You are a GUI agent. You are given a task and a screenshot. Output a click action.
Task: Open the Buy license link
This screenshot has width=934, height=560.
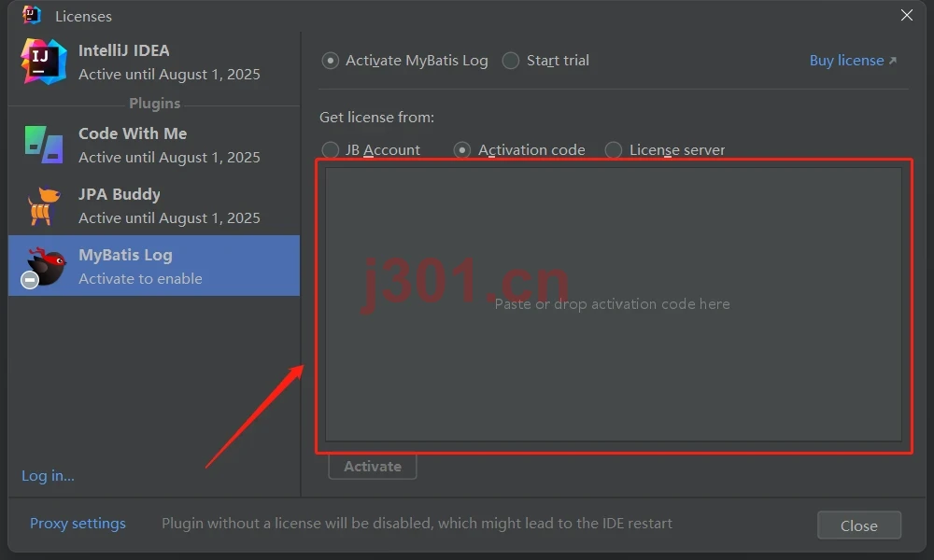point(853,61)
